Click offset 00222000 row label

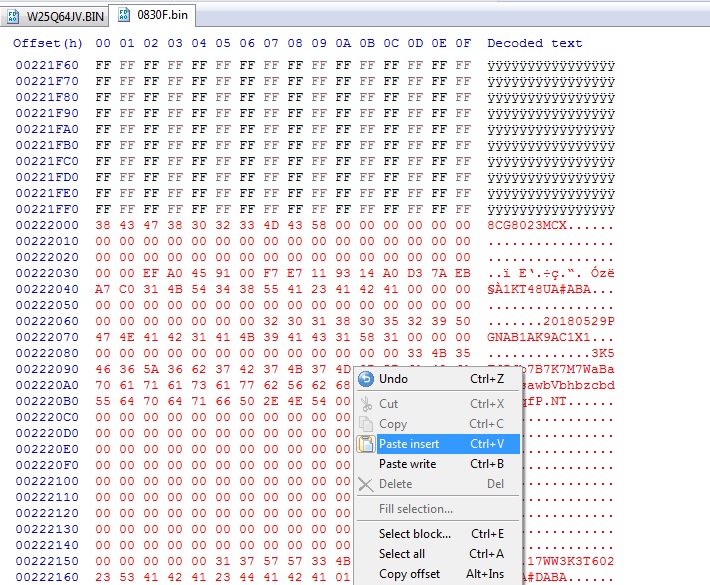pyautogui.click(x=47, y=225)
